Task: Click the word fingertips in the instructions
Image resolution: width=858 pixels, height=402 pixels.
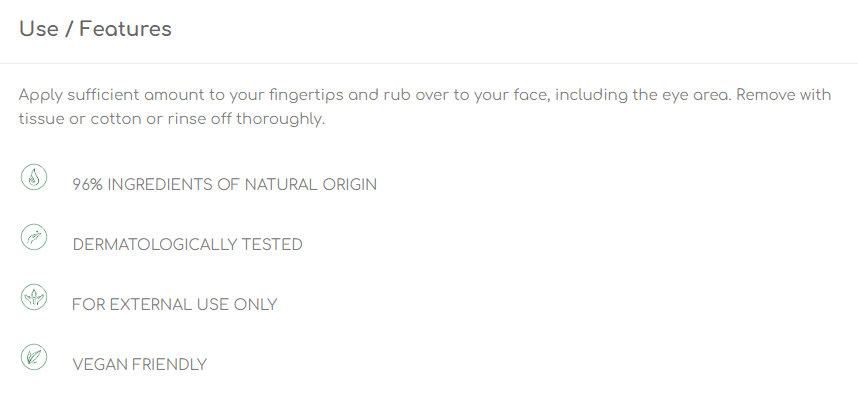Action: tap(306, 96)
